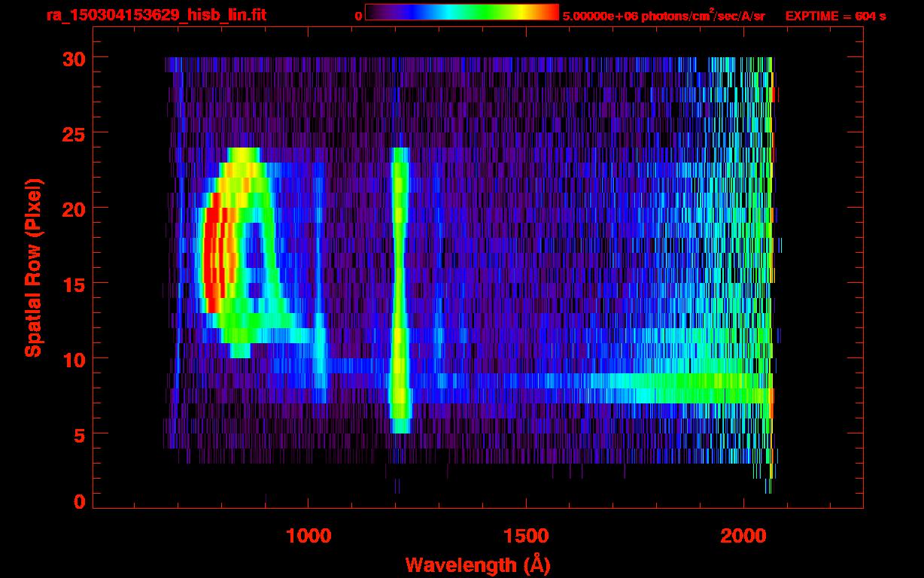Click the file name ra_150304153629_hisb_lin.fit

point(156,15)
